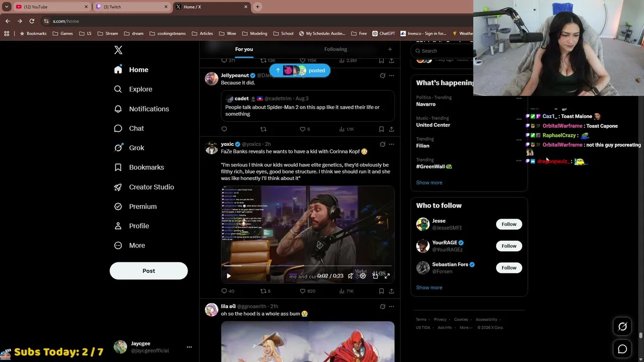
Task: Open the floating Grok button
Action: click(622, 327)
